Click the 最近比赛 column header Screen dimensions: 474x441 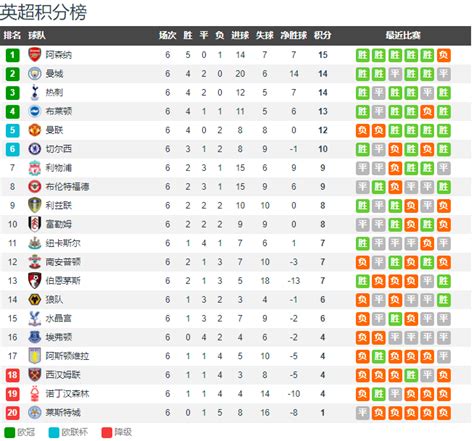tap(403, 35)
